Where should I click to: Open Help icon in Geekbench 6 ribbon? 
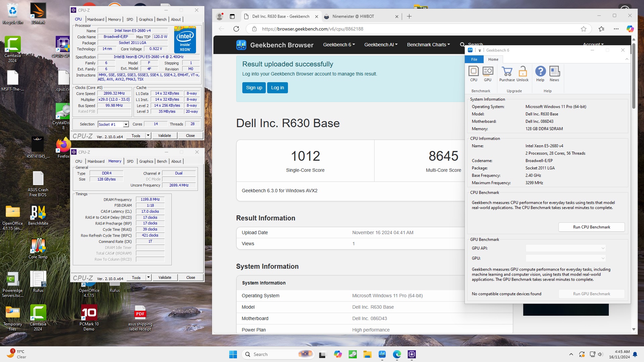540,74
